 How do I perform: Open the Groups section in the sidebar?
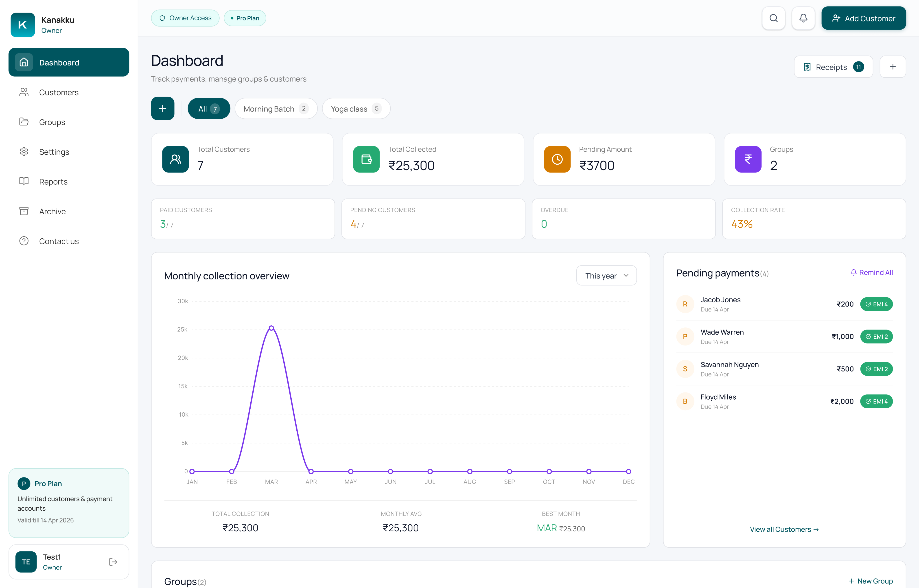52,122
